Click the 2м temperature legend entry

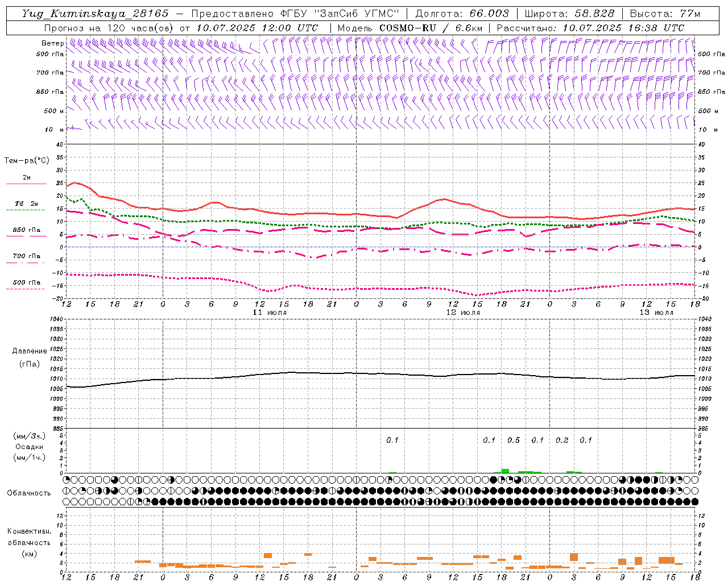(27, 177)
